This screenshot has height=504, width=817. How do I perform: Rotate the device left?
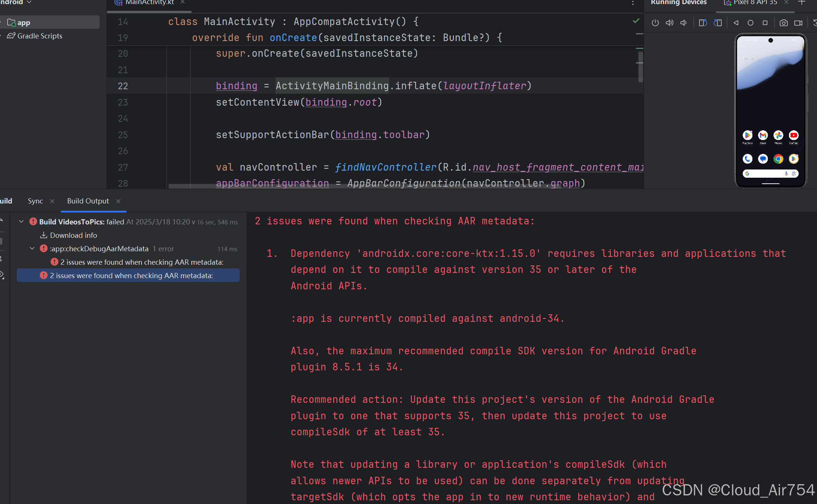pos(703,23)
